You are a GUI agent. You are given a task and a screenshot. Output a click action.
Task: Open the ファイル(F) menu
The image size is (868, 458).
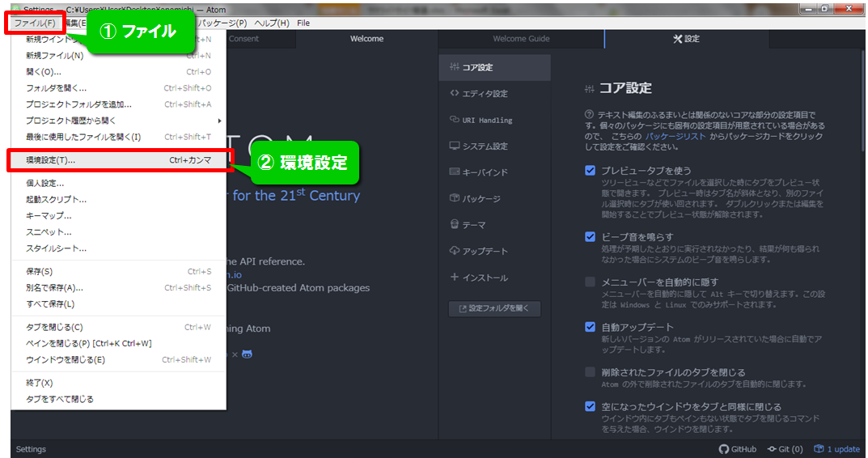(x=35, y=23)
